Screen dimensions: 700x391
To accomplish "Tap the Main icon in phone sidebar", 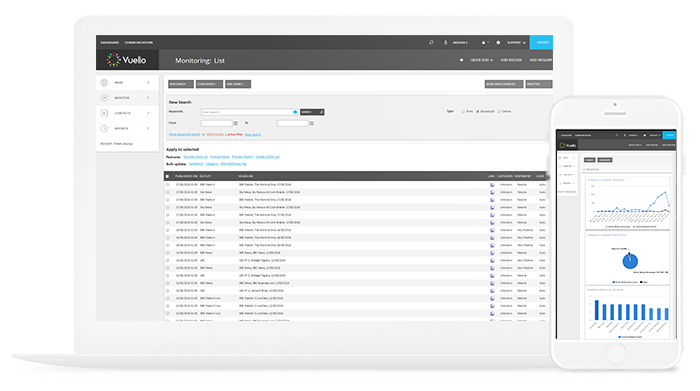I will 561,158.
